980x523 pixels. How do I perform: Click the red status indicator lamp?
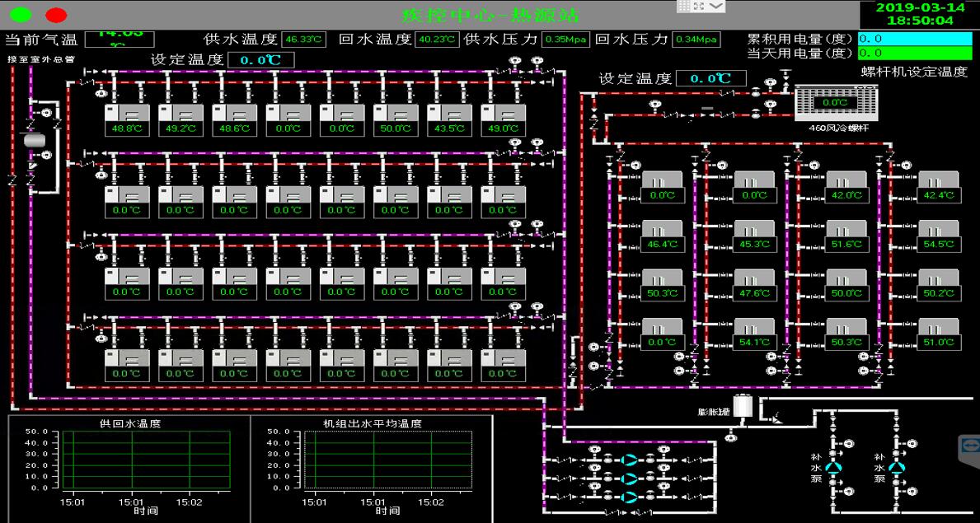pyautogui.click(x=56, y=14)
